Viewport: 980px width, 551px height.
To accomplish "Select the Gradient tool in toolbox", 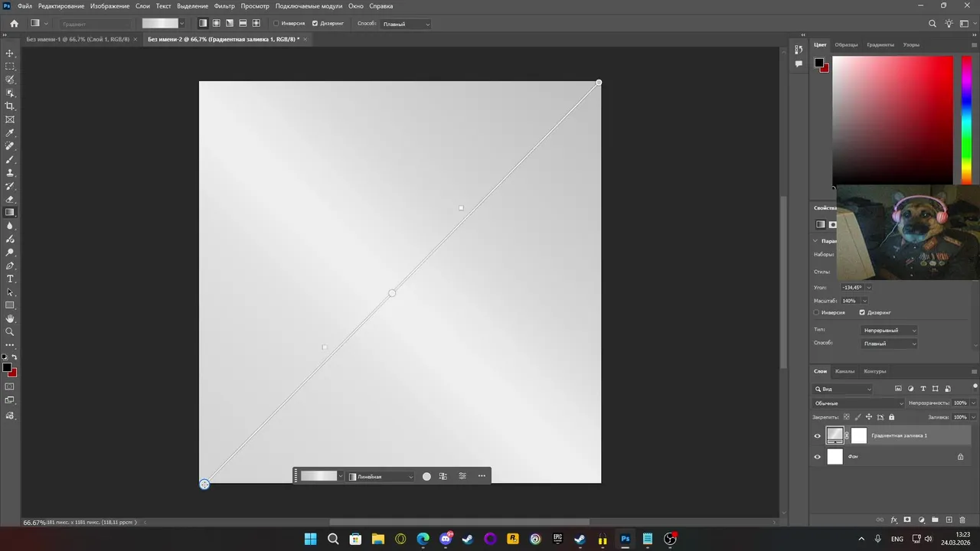I will [10, 213].
